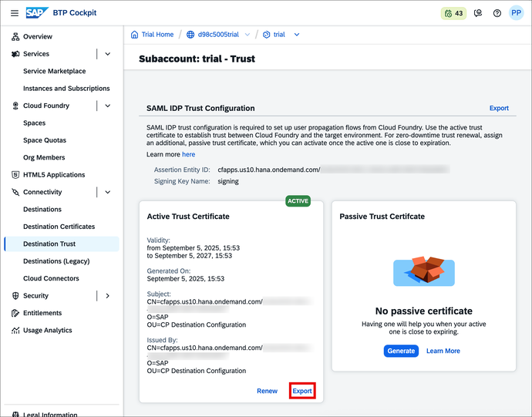Click the SAP logo
The width and height of the screenshot is (532, 417).
pyautogui.click(x=37, y=13)
